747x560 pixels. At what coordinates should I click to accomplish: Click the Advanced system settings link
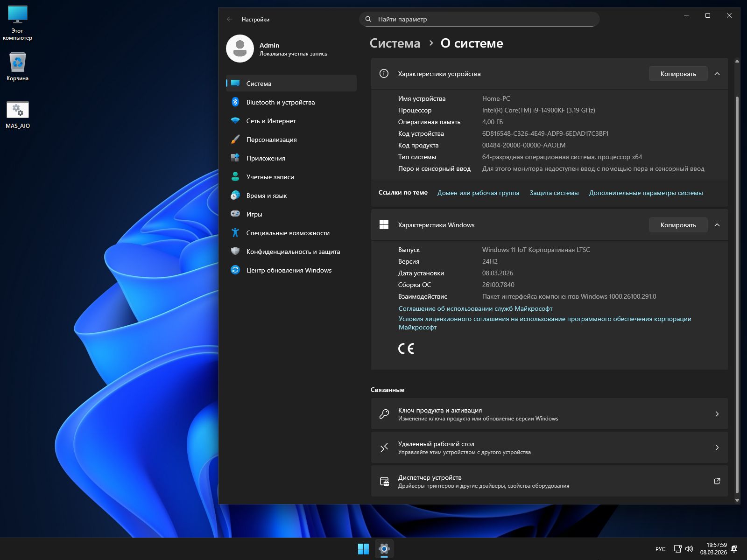point(645,193)
